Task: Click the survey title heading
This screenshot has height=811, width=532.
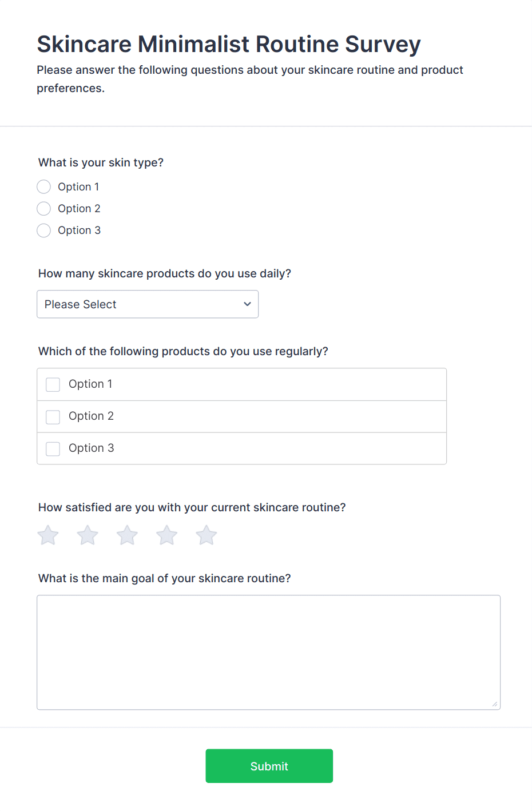Action: coord(229,44)
